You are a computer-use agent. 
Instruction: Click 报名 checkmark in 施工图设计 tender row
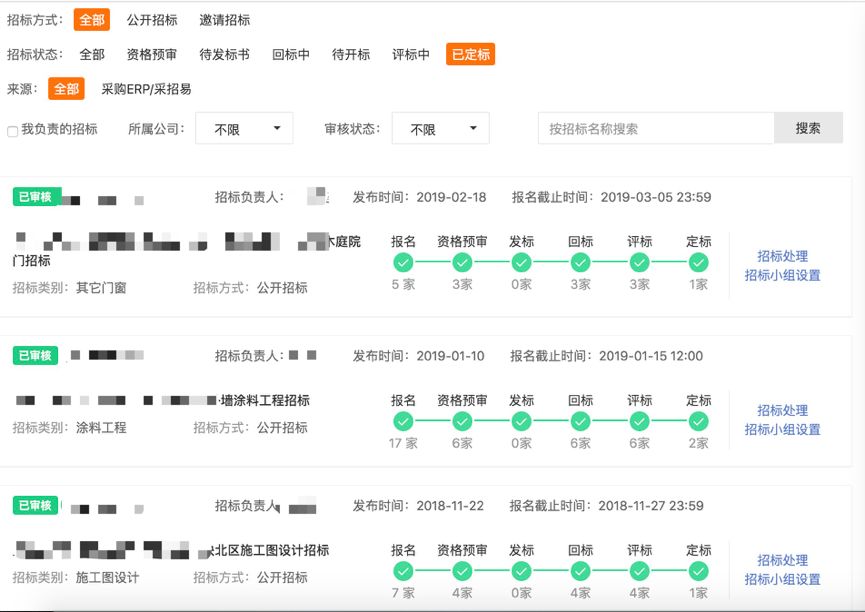point(403,571)
